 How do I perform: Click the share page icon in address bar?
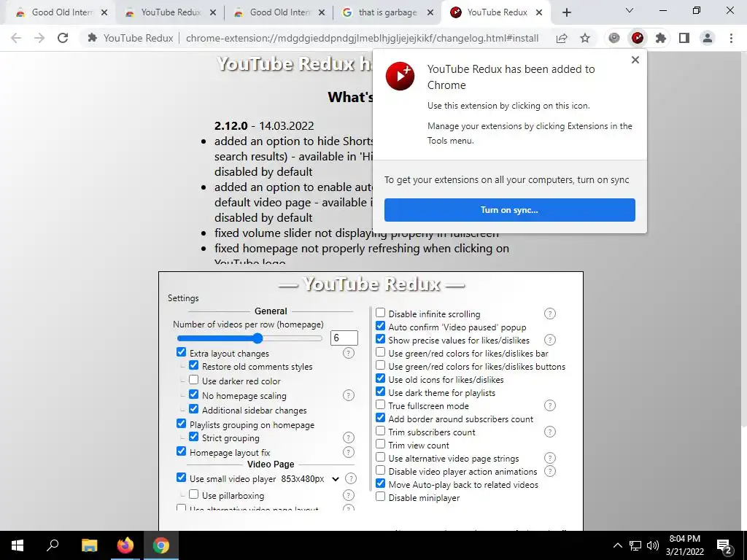(x=562, y=38)
